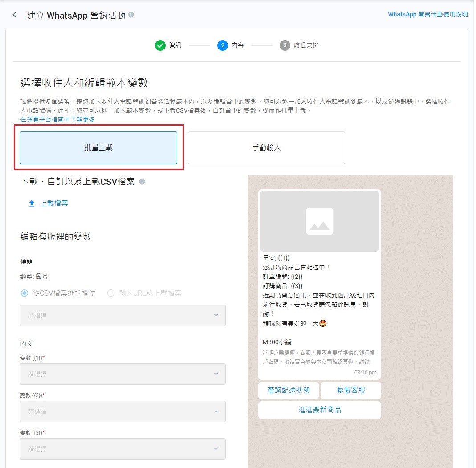The image size is (476, 468).
Task: Click the 類型: 圖片 label
Action: pyautogui.click(x=34, y=277)
